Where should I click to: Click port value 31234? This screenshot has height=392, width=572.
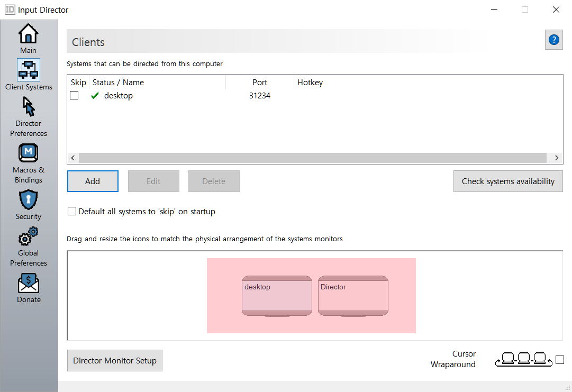point(260,96)
